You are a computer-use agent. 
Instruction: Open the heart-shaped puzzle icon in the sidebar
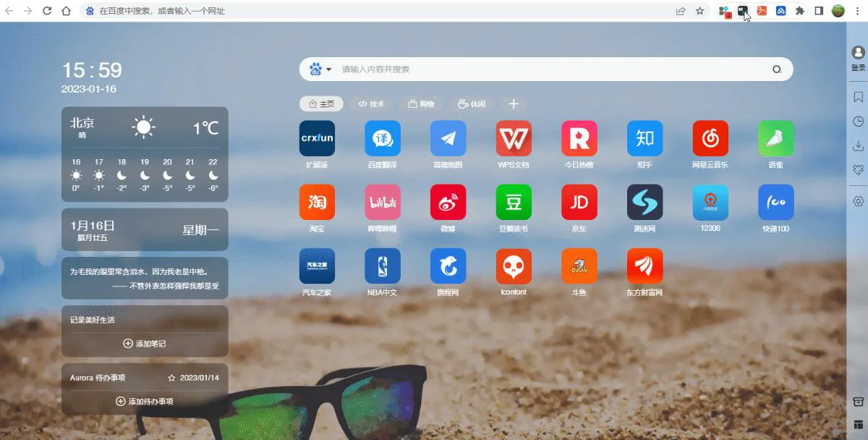coord(859,170)
